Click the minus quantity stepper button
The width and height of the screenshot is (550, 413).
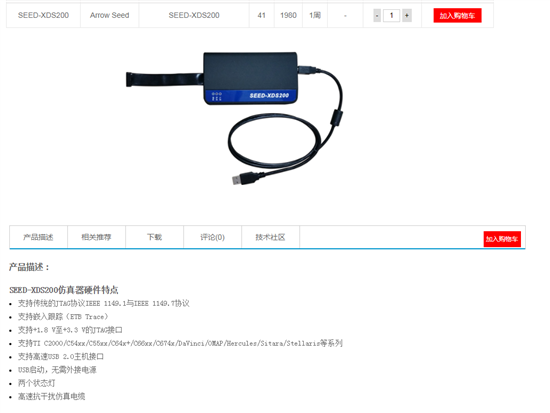(x=377, y=15)
